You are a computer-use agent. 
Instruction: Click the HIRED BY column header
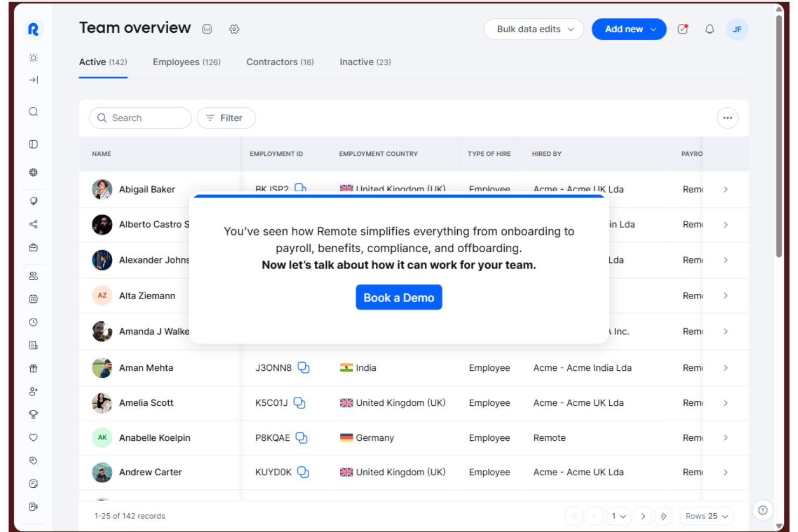(547, 154)
